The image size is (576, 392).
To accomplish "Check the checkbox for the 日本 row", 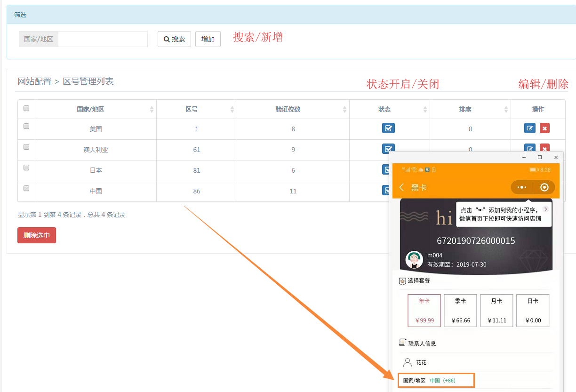I will [x=26, y=168].
